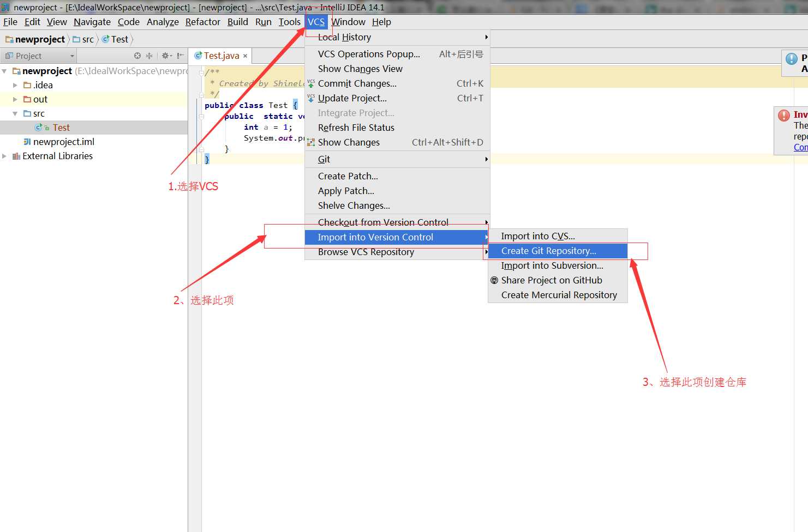
Task: Choose Import into Subversion
Action: click(558, 265)
